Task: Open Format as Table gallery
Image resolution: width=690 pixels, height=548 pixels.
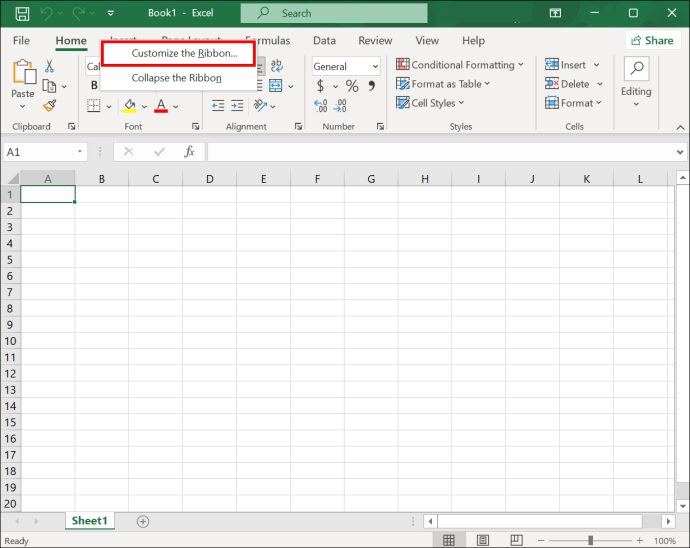Action: click(443, 84)
